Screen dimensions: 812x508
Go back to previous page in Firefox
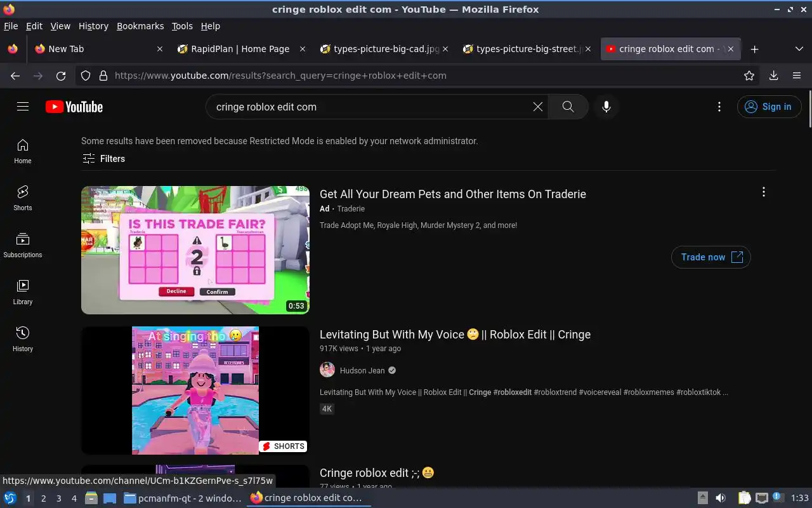15,76
